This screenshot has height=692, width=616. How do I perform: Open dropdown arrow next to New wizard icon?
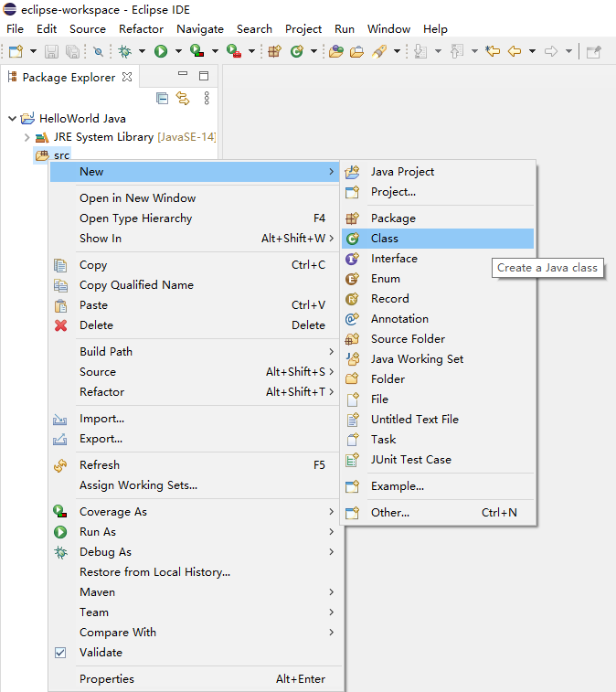point(33,51)
